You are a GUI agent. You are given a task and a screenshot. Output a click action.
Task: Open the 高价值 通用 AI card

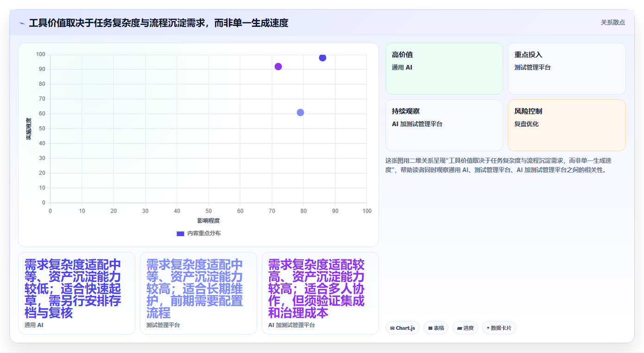(444, 69)
